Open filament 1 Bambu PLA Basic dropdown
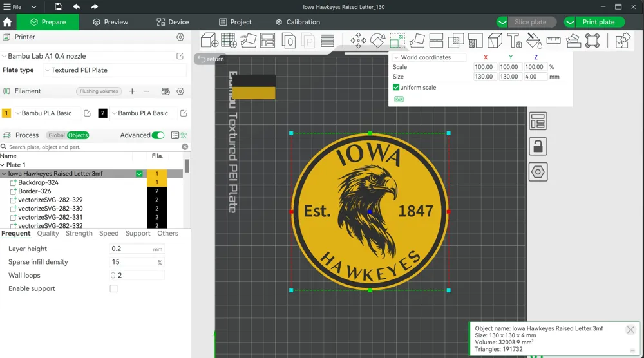Viewport: 644px width, 358px height. click(46, 113)
